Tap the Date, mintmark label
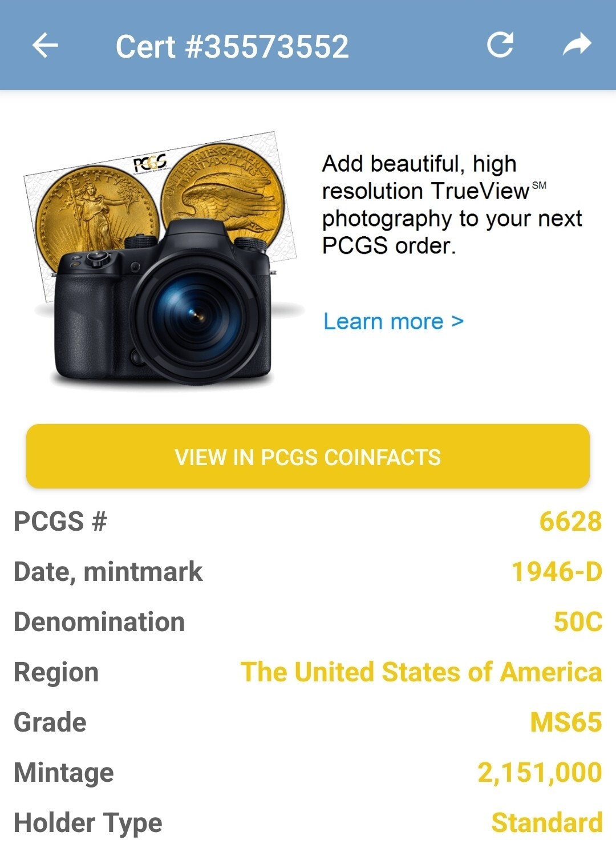Viewport: 616px width, 844px height. tap(108, 572)
